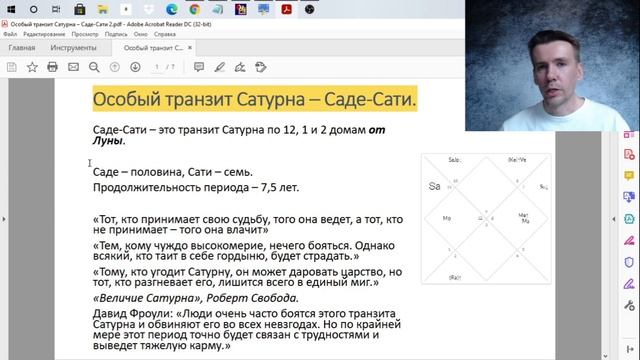640x360 pixels.
Task: Switch to the Инструменты tab
Action: coord(73,48)
